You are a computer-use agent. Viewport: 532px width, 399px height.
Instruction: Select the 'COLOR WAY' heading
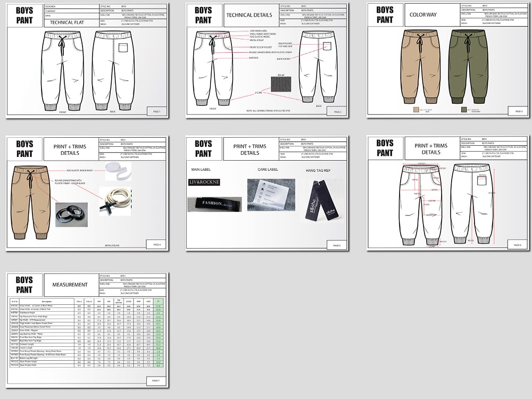pos(423,14)
